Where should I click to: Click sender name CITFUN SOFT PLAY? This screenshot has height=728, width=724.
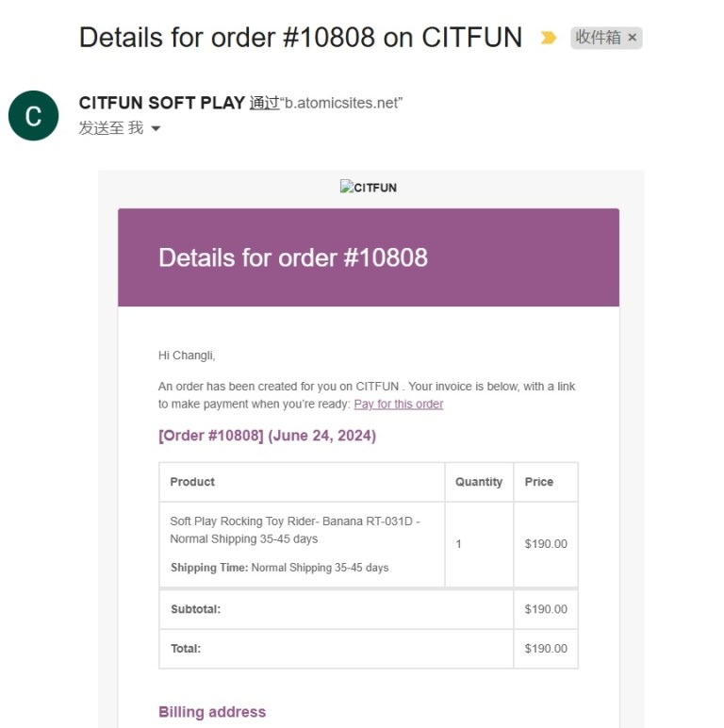coord(162,104)
